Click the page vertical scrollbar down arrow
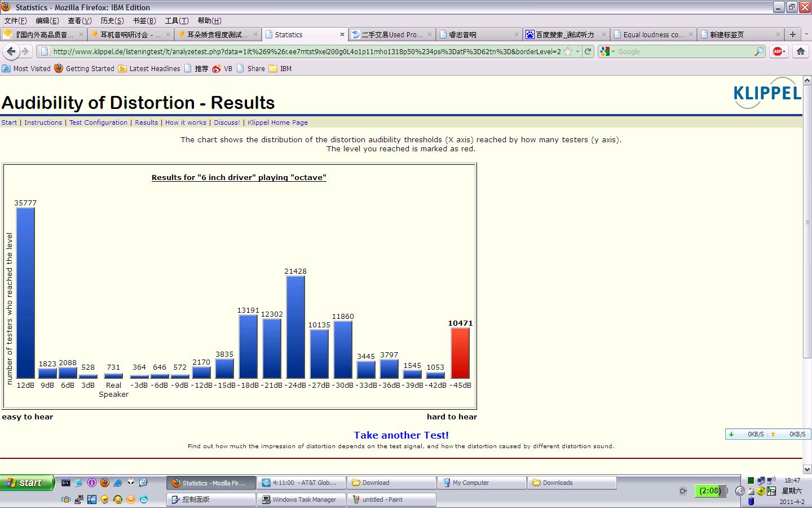 tap(807, 469)
